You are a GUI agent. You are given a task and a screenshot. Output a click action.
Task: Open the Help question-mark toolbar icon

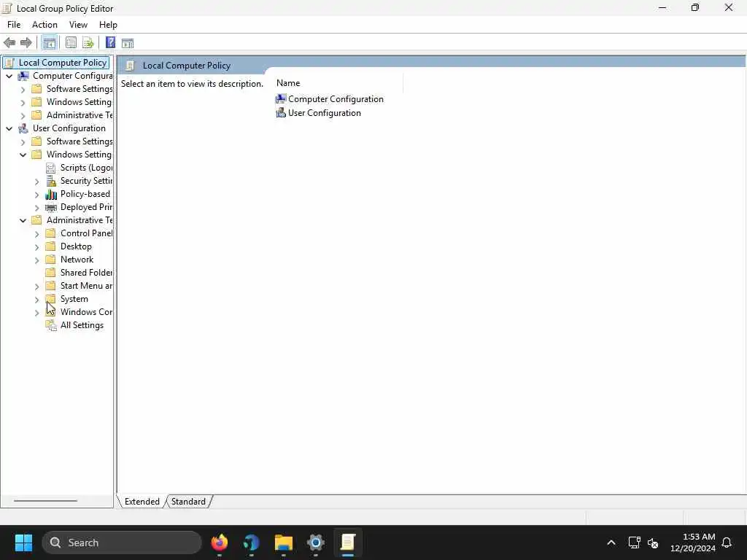(x=111, y=43)
